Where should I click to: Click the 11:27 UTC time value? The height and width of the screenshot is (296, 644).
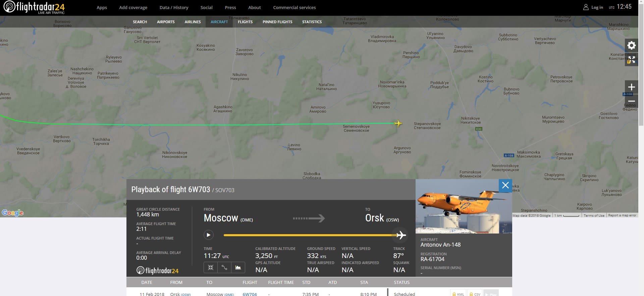[x=216, y=256]
